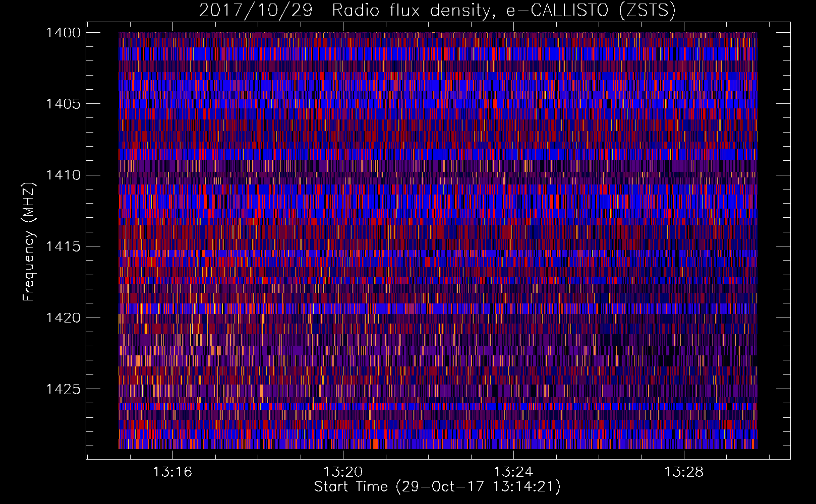
Task: Select the '13:16' time axis label
Action: [173, 472]
